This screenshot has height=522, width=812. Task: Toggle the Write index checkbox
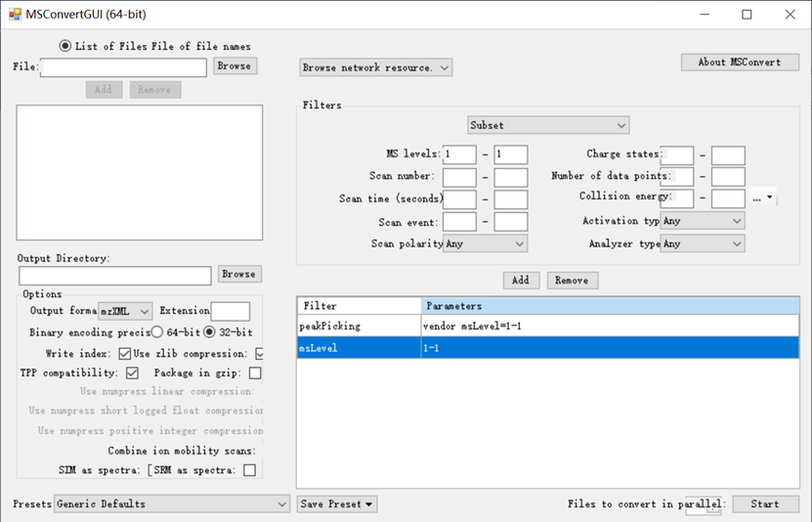click(124, 353)
